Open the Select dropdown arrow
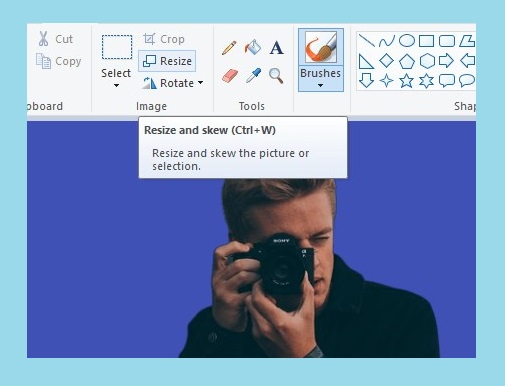505x386 pixels. point(116,86)
